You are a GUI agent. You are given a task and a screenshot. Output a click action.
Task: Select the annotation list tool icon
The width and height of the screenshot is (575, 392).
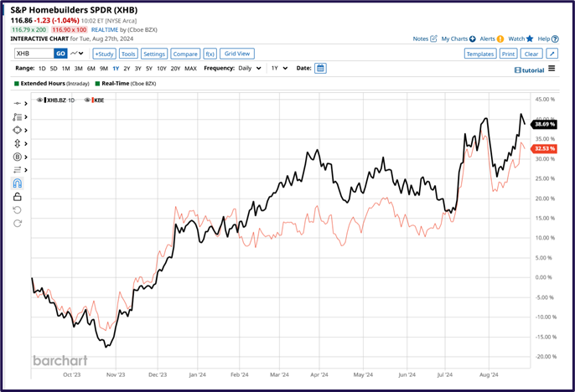[x=18, y=117]
